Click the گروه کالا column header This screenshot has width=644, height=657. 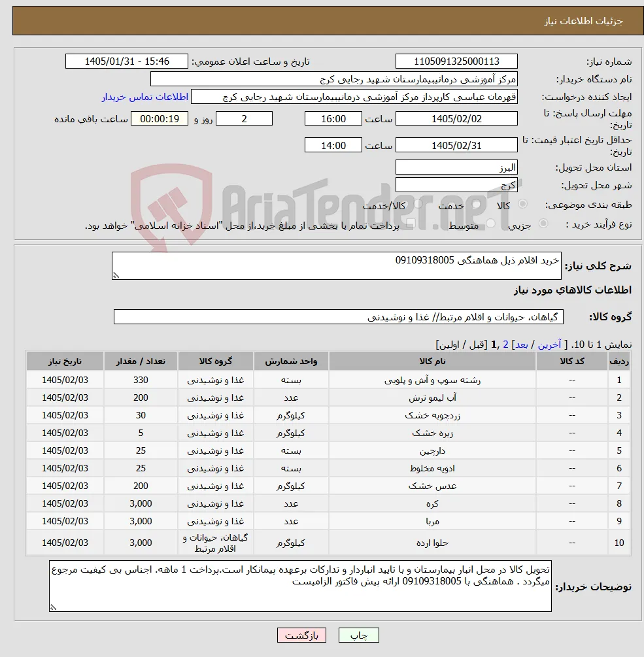pos(215,361)
